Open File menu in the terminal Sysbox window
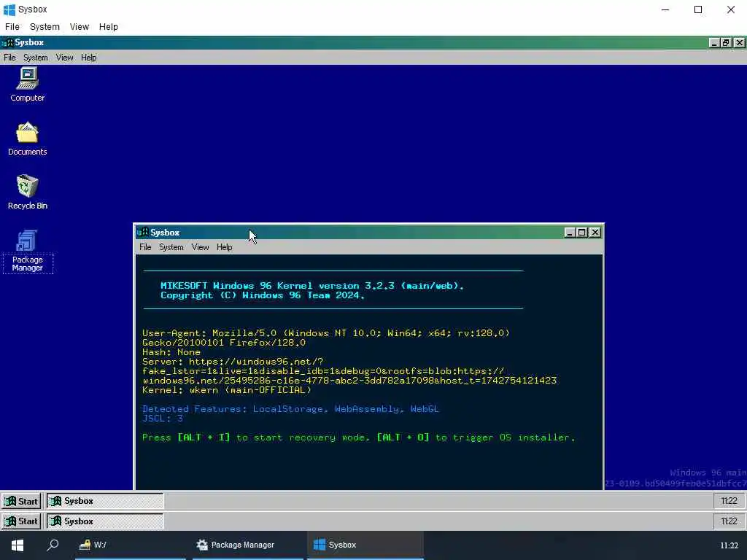 coord(145,247)
